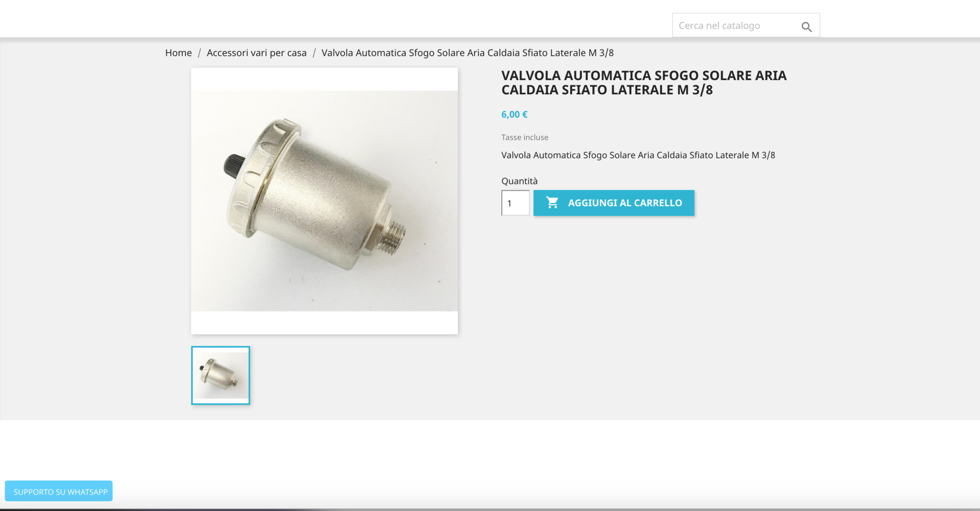This screenshot has width=980, height=511.
Task: Click the 'Tasse incluse' label
Action: [x=525, y=137]
